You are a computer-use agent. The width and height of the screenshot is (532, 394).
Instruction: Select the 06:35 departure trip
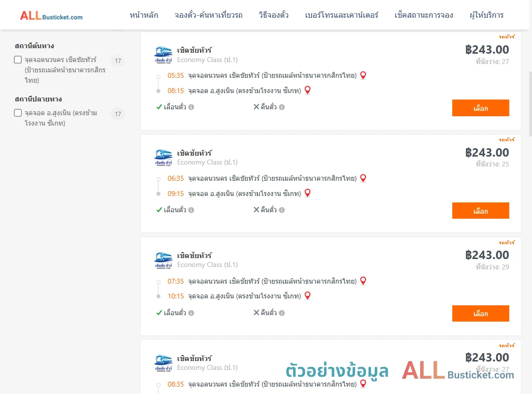pos(480,211)
